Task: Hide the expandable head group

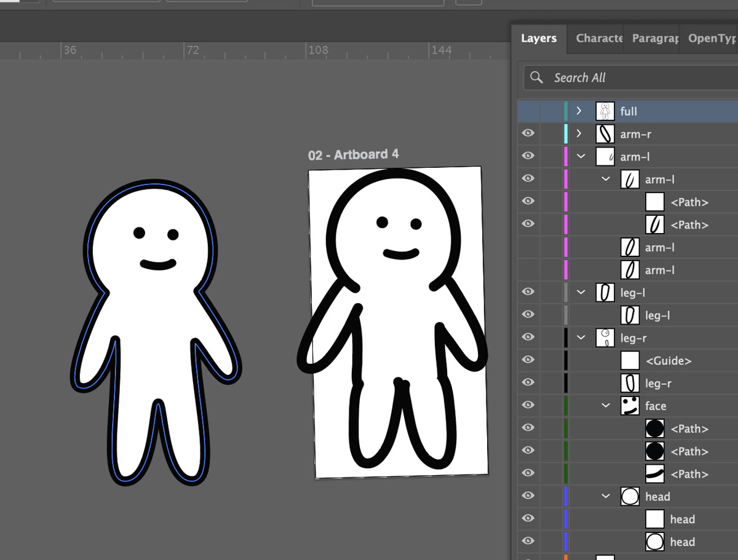Action: pos(528,497)
